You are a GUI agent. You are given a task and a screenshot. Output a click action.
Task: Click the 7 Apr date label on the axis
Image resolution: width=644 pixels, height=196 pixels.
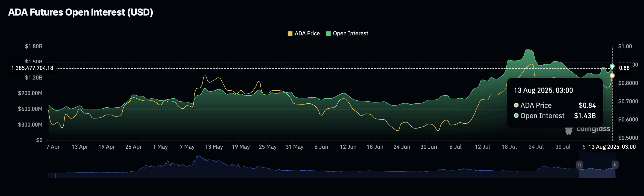pos(53,147)
